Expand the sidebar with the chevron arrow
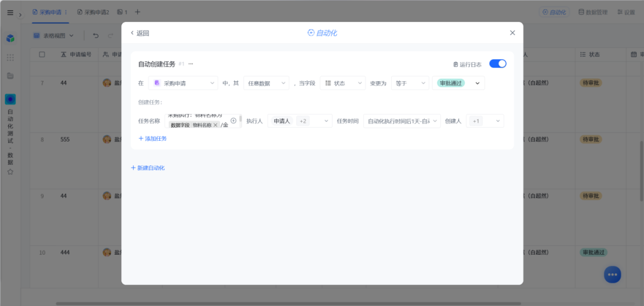This screenshot has width=644, height=306. [20, 15]
